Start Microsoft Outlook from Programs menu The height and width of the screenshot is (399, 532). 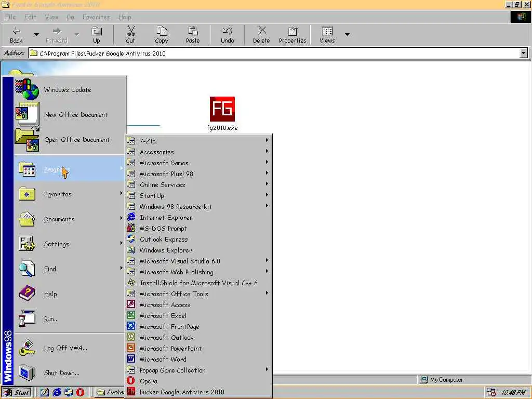198,337
